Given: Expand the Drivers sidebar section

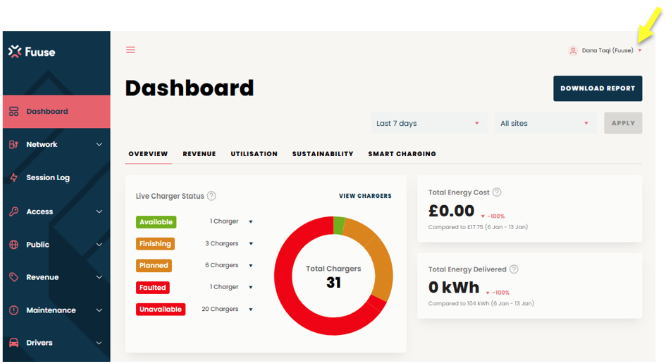Looking at the screenshot, I should click(99, 343).
